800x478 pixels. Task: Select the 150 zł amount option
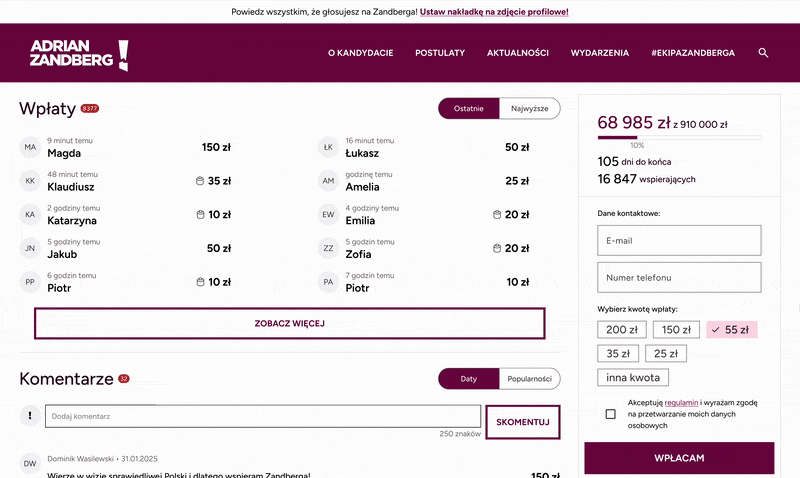676,330
